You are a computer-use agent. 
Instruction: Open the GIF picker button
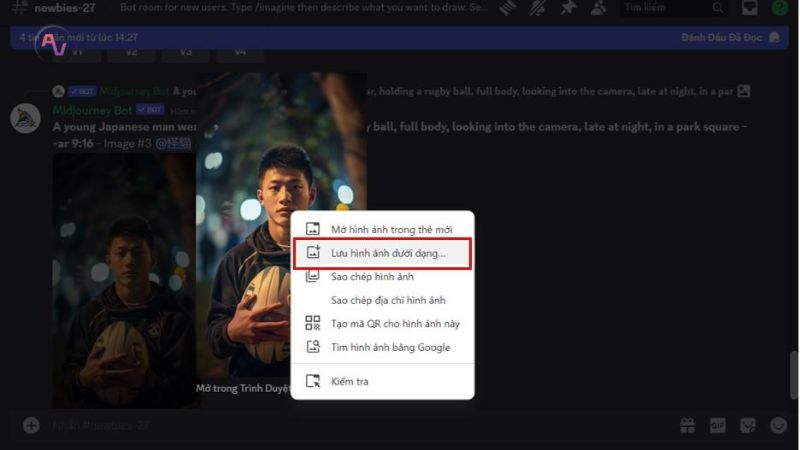coord(717,425)
